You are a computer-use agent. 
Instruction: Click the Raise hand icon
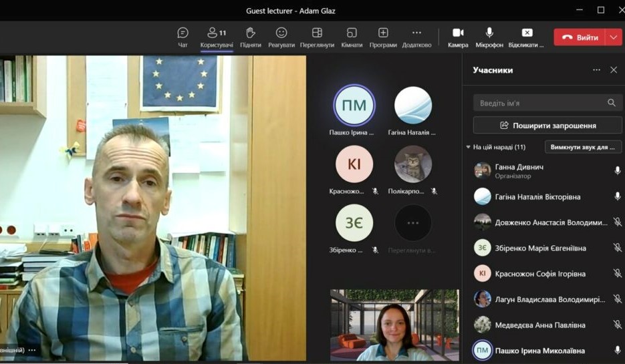coord(251,37)
